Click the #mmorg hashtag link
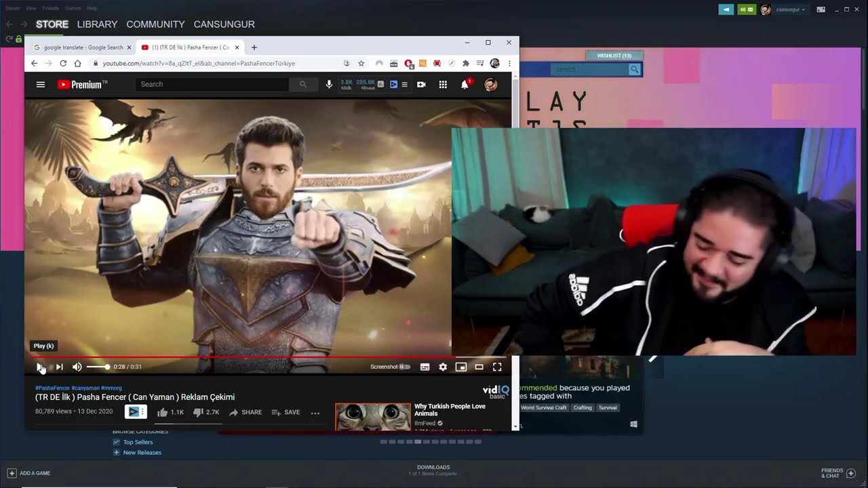 click(111, 388)
